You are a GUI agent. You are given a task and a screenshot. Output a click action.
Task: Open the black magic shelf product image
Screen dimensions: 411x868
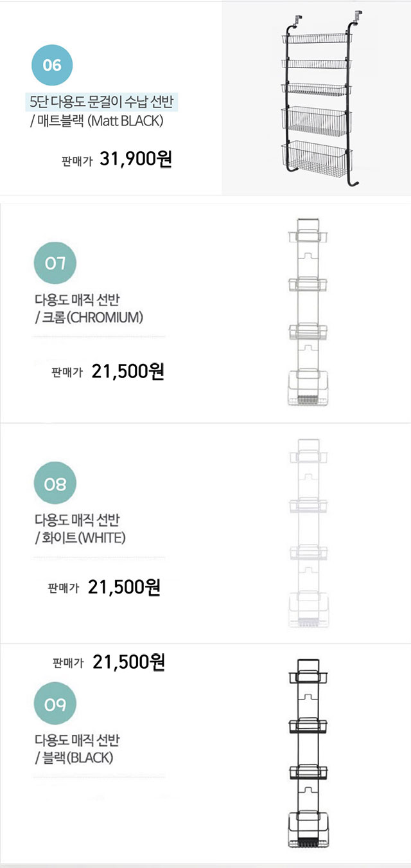click(309, 755)
